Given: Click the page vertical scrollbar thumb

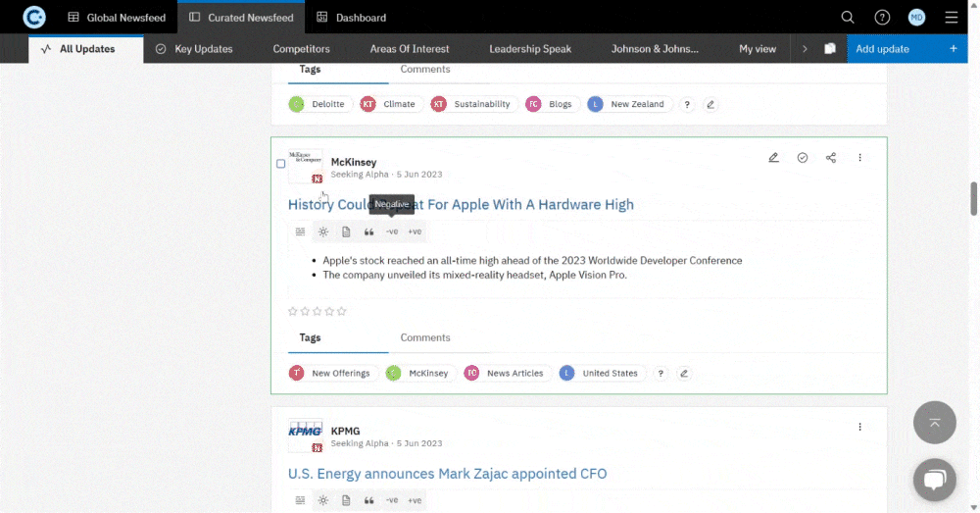Looking at the screenshot, I should pos(973,199).
